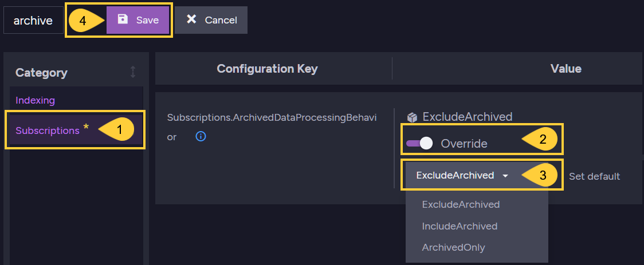
Task: Click the server-wide value cube icon
Action: [412, 117]
